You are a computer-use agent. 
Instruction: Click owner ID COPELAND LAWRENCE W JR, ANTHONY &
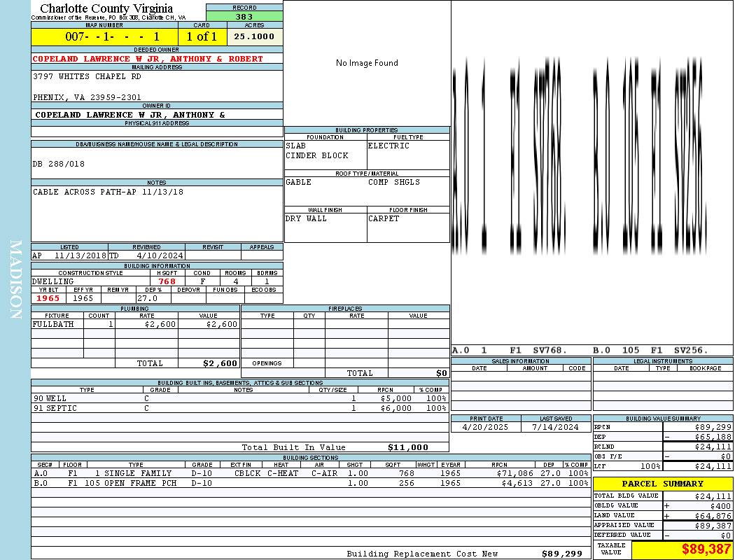[x=129, y=115]
